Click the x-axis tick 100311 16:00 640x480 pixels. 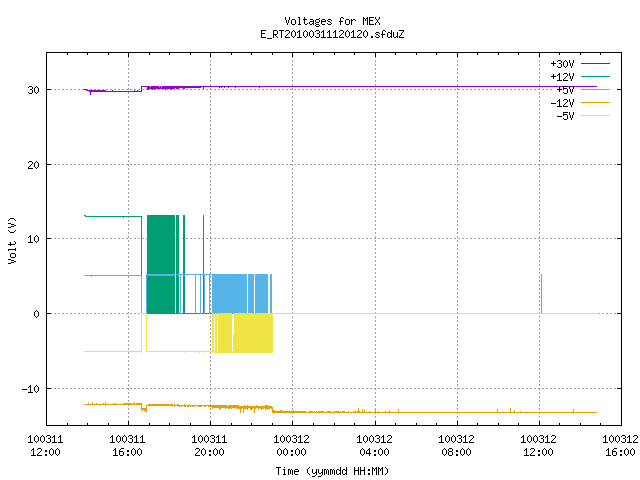pos(127,446)
